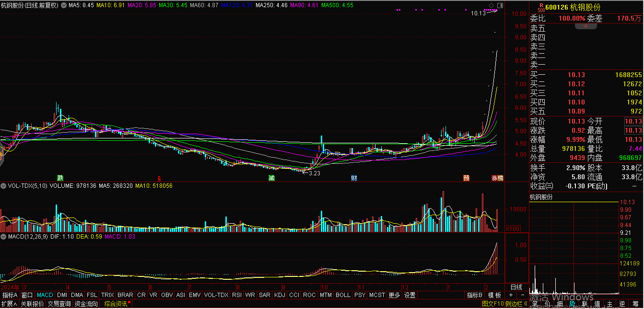This screenshot has height=309, width=644.
Task: Switch to the PSY indicator
Action: point(360,295)
